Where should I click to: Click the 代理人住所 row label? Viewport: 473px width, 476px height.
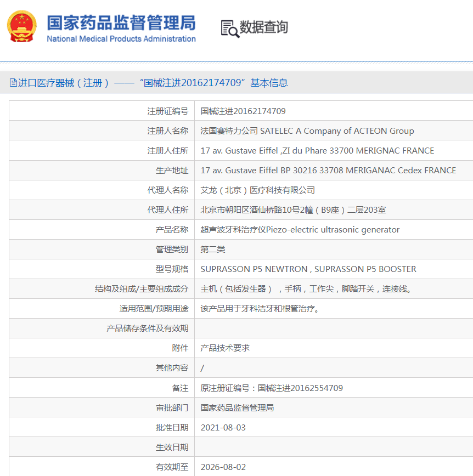[168, 210]
